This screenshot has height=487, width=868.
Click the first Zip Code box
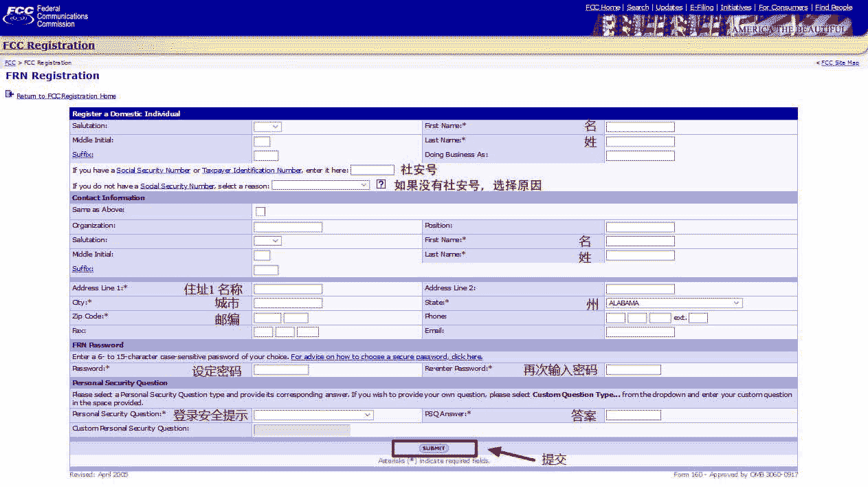(x=267, y=318)
